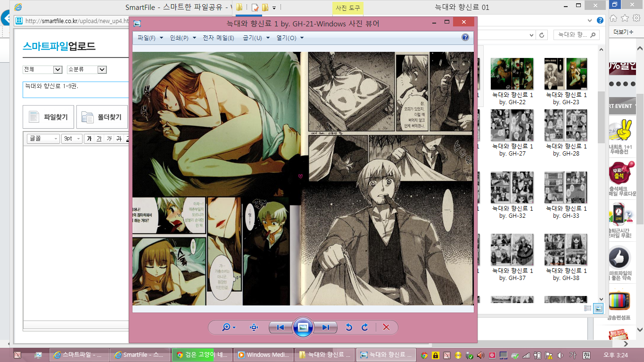Start the slideshow in Photo Viewer
The image size is (644, 362).
pos(303,327)
